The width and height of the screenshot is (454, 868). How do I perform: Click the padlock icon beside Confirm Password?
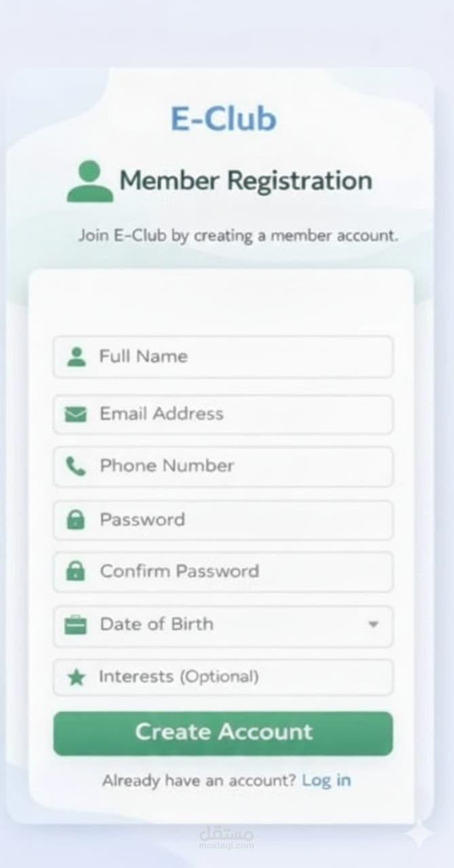pos(75,571)
